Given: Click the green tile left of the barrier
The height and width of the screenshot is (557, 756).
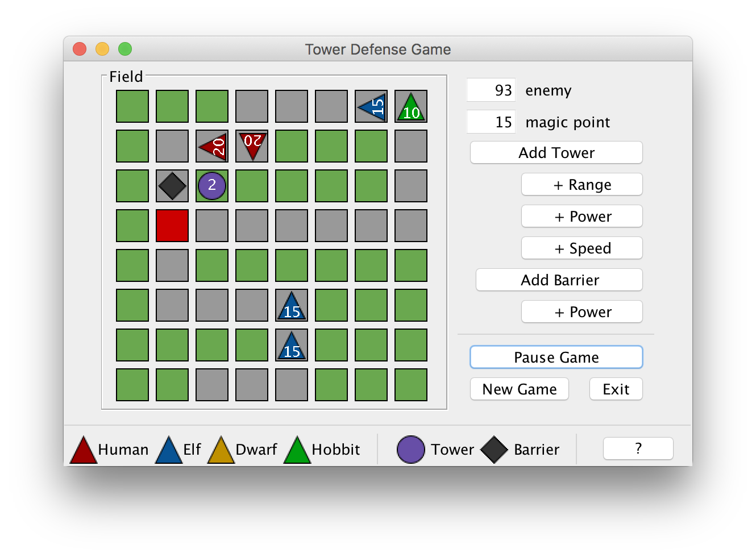Looking at the screenshot, I should 132,186.
